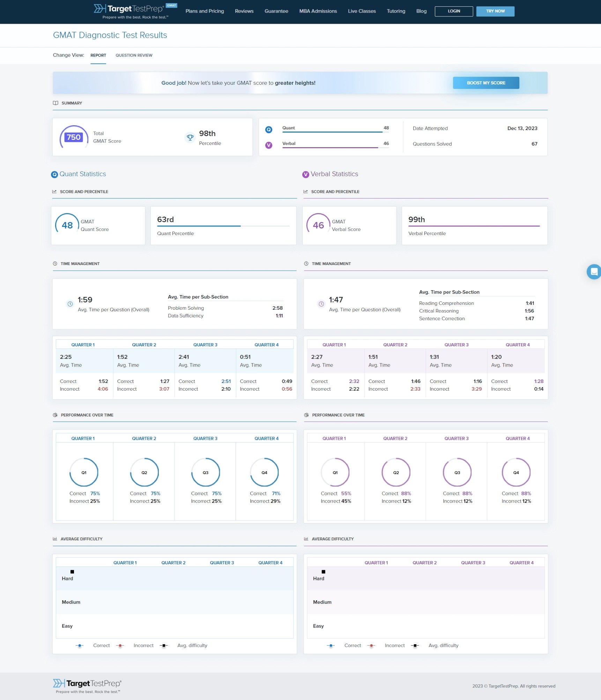Viewport: 601px width, 700px height.
Task: Click the Critical Reasoning time '1:56'
Action: (529, 311)
